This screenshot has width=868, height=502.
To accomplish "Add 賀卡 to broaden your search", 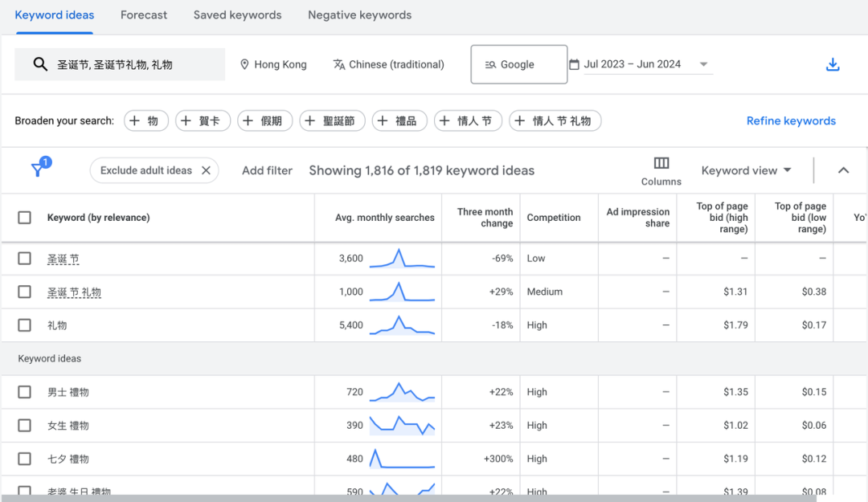I will point(203,120).
